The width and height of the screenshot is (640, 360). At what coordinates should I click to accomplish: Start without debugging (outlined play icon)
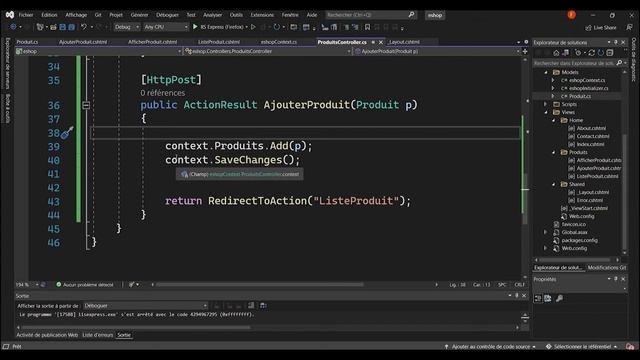(253, 27)
